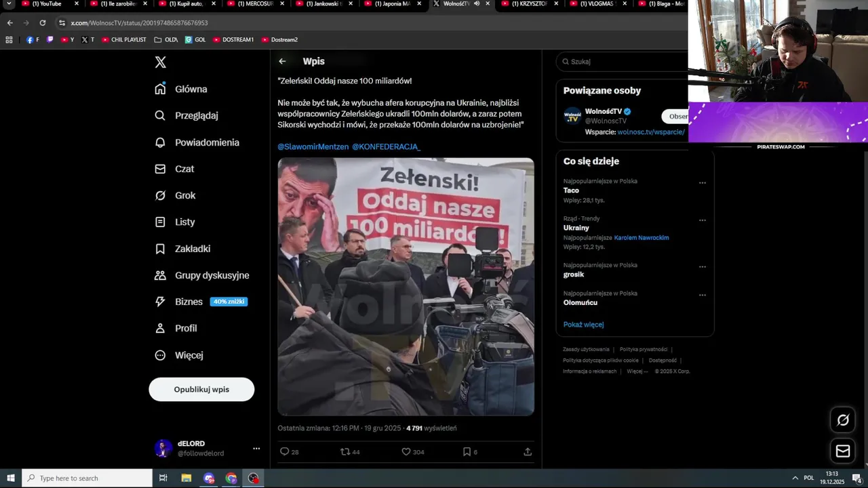
Task: Play the Zełenski protest video
Action: click(x=406, y=287)
